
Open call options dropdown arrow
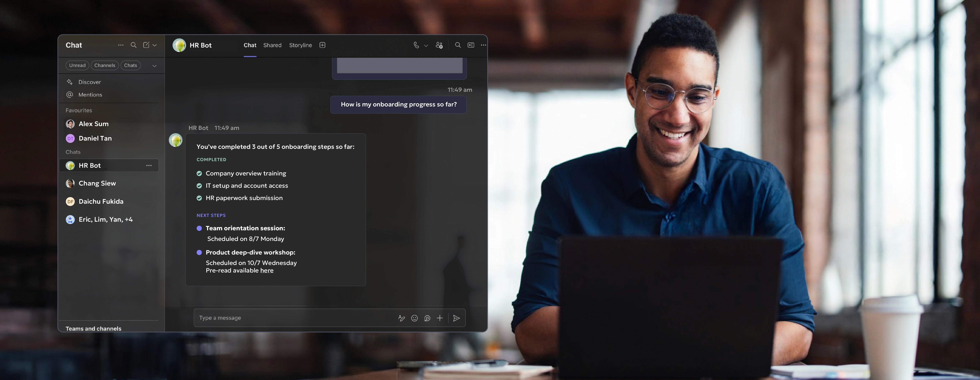pyautogui.click(x=426, y=45)
